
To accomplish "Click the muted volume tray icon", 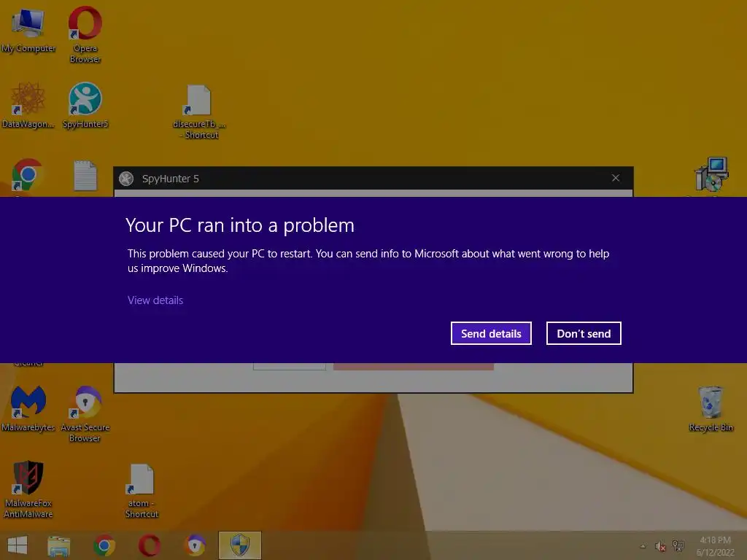I will pyautogui.click(x=660, y=546).
